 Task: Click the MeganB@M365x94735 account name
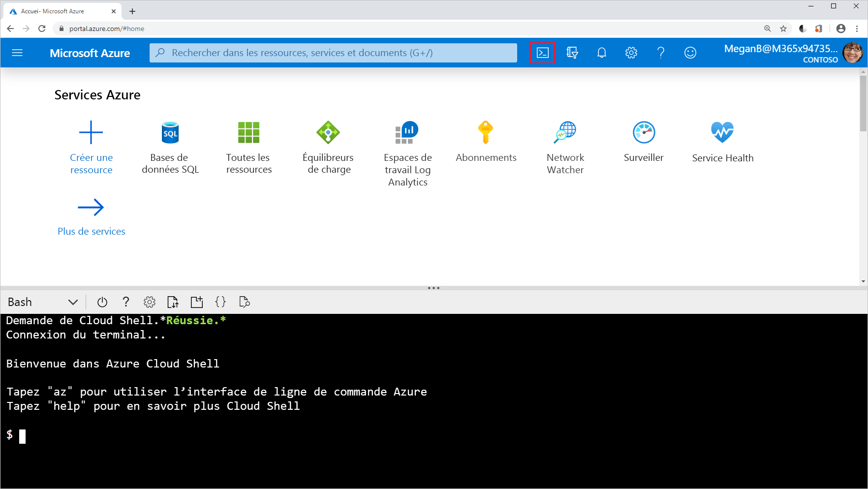[781, 49]
